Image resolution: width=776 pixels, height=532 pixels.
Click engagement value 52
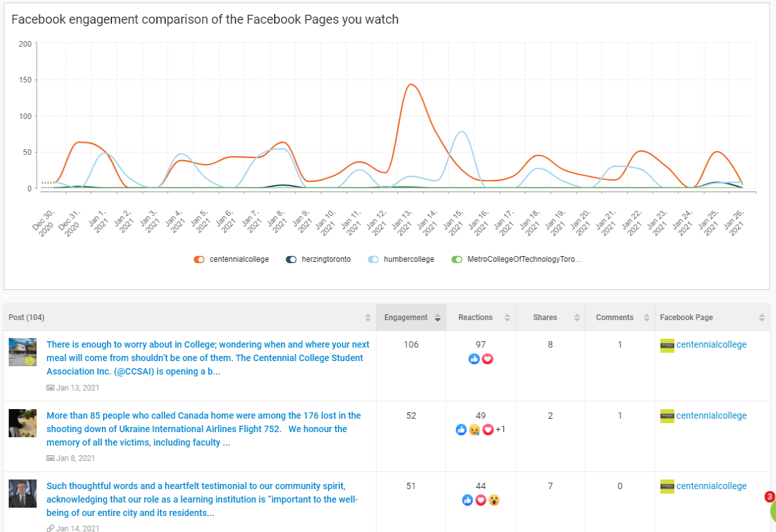(x=411, y=415)
